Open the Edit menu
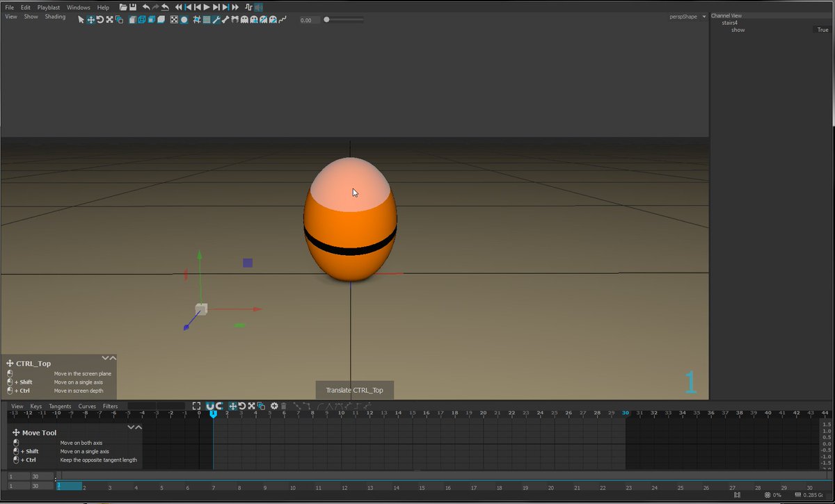The height and width of the screenshot is (504, 835). click(26, 7)
